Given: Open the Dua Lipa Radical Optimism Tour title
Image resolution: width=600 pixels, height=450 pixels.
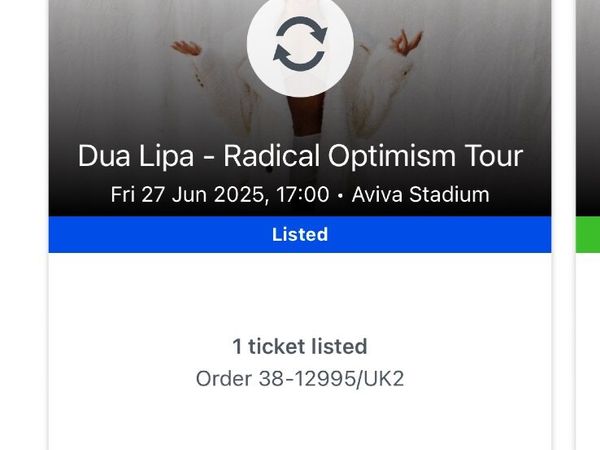Looking at the screenshot, I should (x=300, y=156).
